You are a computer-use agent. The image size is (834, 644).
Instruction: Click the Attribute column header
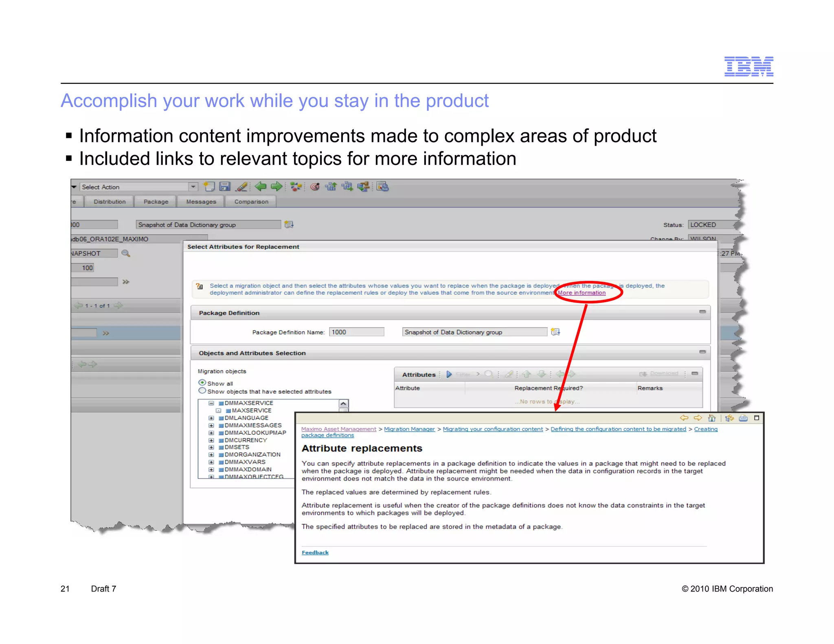coord(407,388)
